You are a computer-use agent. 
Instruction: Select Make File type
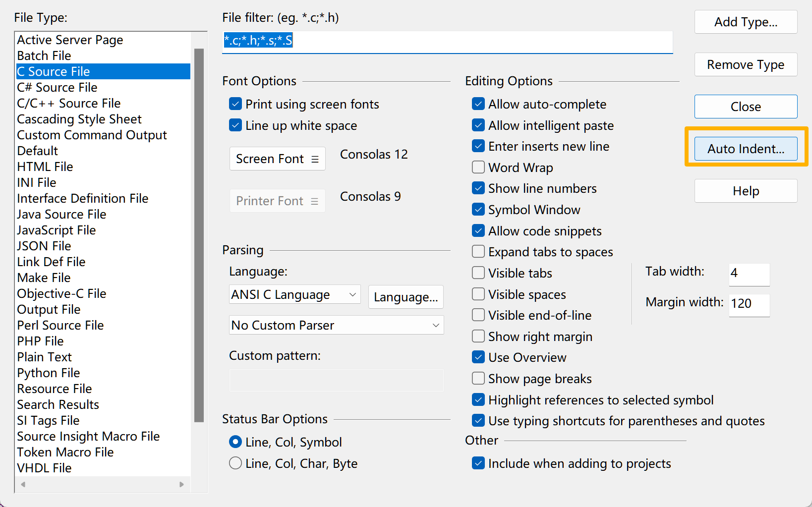point(103,278)
